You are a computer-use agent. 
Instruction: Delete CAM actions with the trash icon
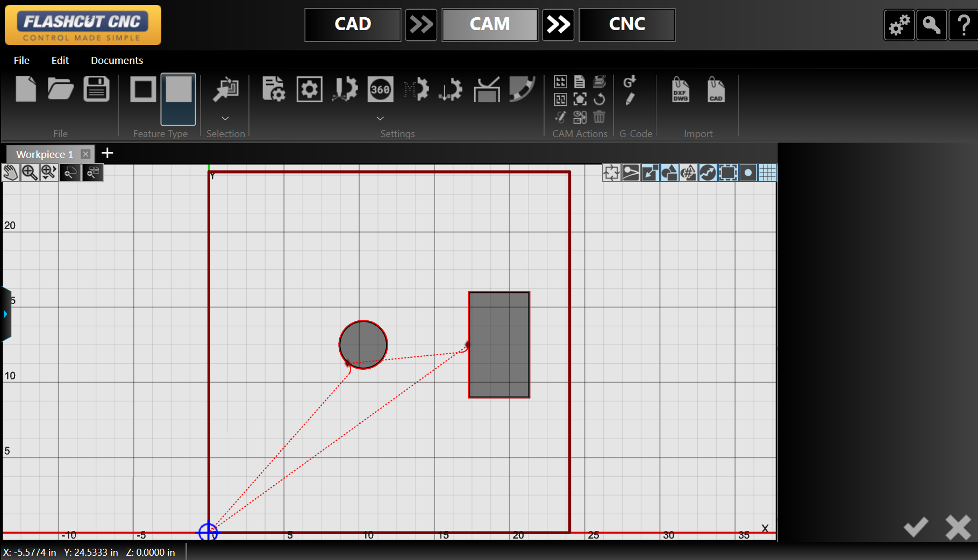tap(599, 117)
